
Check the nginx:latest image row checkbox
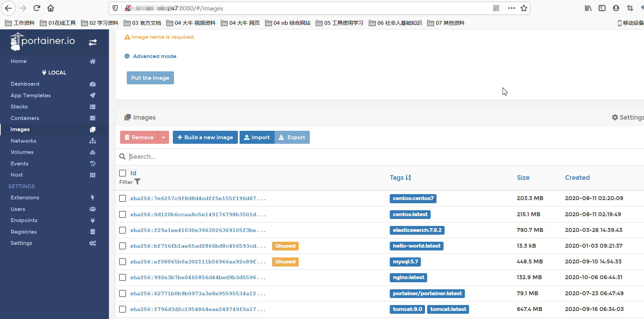pos(123,277)
